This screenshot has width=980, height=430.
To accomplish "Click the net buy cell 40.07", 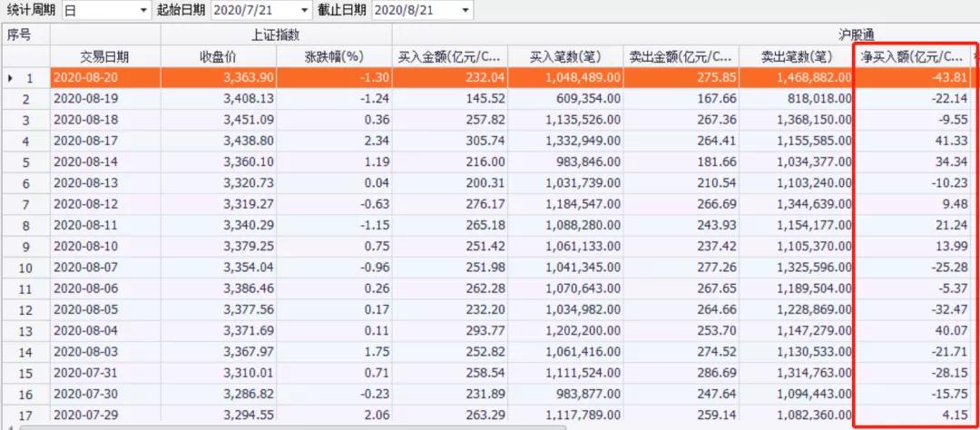I will point(912,331).
